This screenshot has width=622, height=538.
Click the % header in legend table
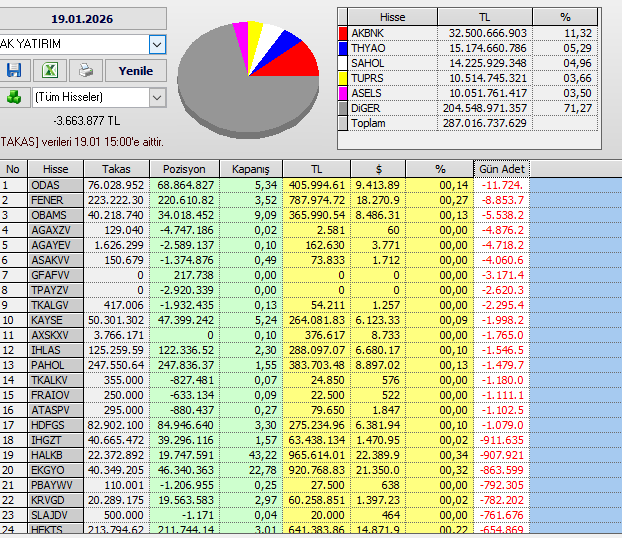coord(565,17)
